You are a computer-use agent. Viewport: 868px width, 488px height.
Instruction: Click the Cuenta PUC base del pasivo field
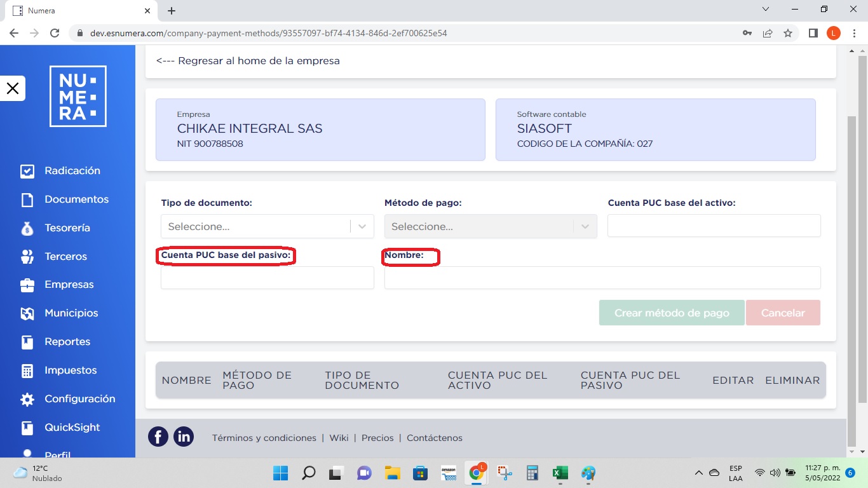click(x=268, y=278)
